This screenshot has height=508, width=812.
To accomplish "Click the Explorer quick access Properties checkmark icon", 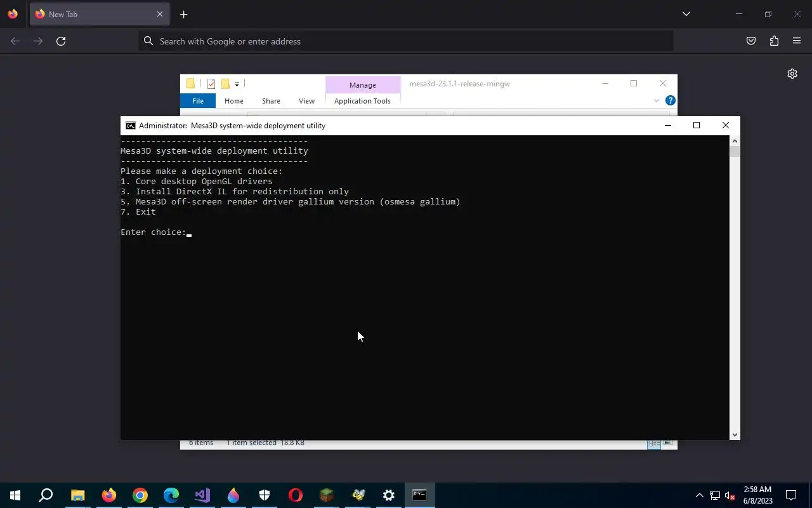I will pyautogui.click(x=211, y=84).
